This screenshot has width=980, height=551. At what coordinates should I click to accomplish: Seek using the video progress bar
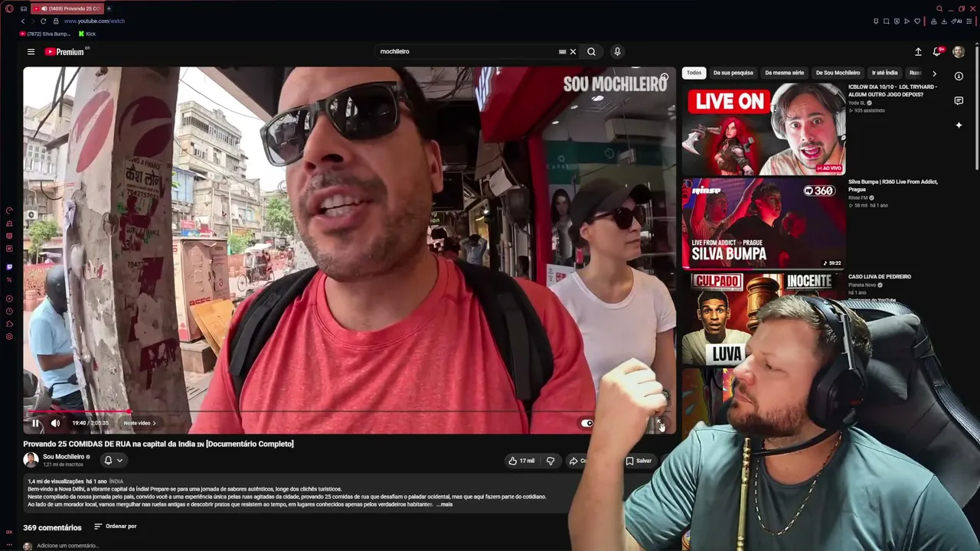click(x=349, y=412)
